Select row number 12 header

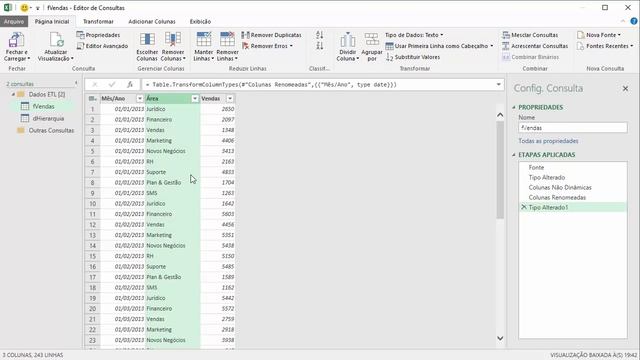(x=92, y=225)
